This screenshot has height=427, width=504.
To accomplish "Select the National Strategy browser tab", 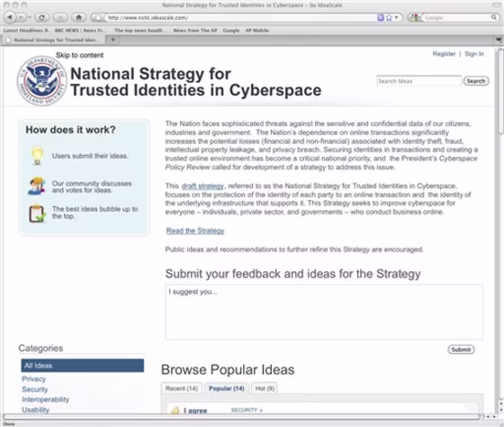I will [x=53, y=40].
